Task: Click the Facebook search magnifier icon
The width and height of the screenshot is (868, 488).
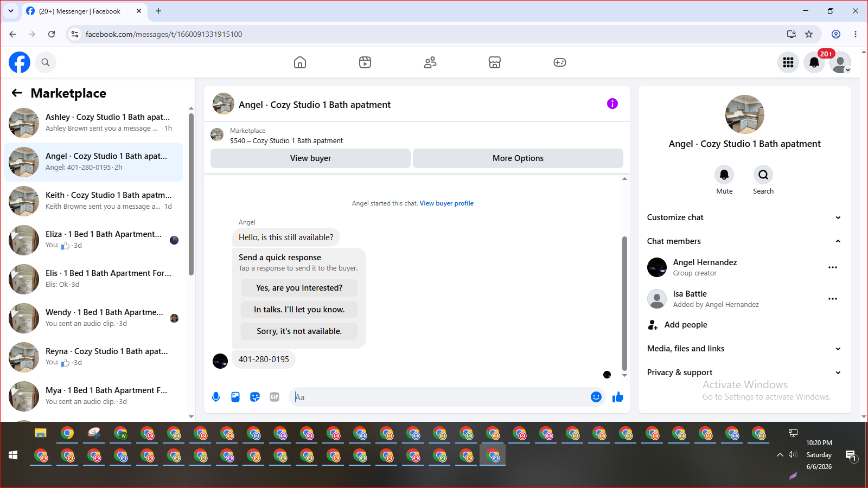Action: [x=46, y=62]
